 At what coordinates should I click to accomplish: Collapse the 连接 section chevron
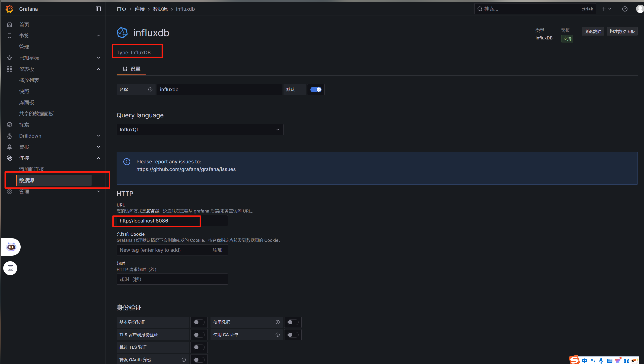(x=99, y=158)
